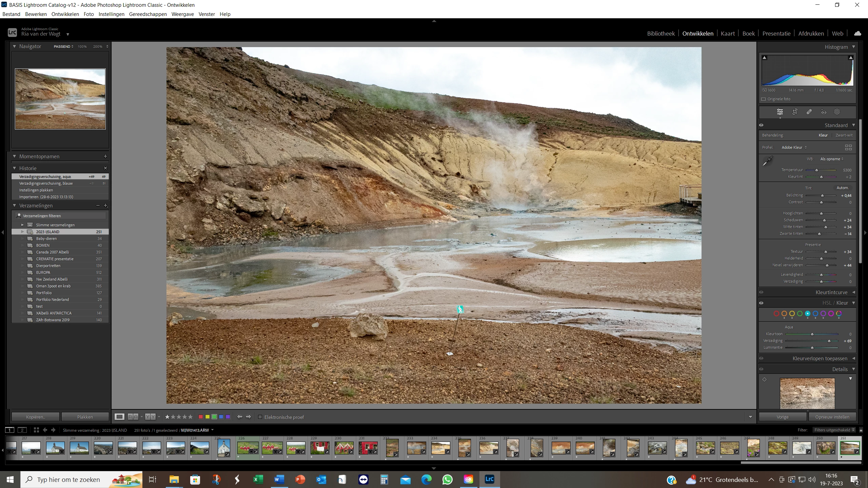The image size is (868, 488).
Task: Open grid view icon in filmstrip bar
Action: [36, 430]
